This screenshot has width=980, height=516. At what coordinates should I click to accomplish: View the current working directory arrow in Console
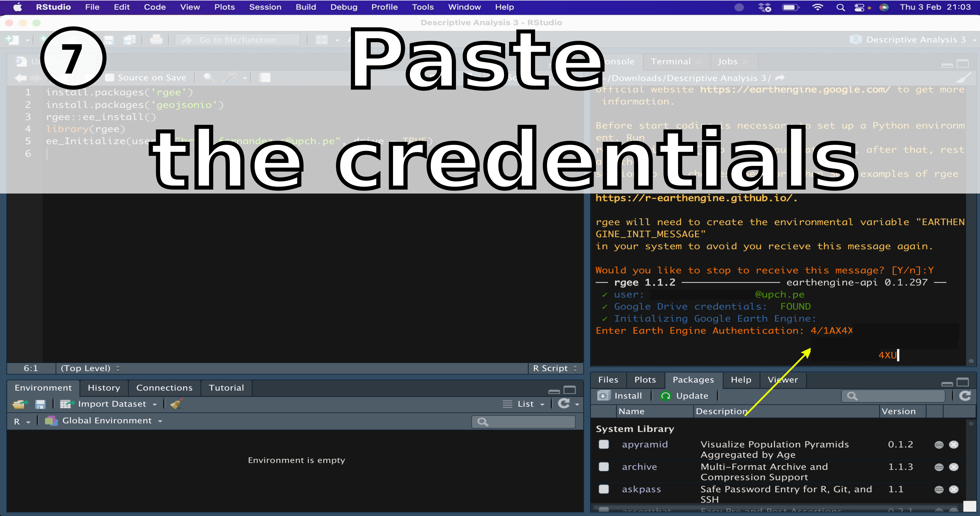tap(780, 78)
